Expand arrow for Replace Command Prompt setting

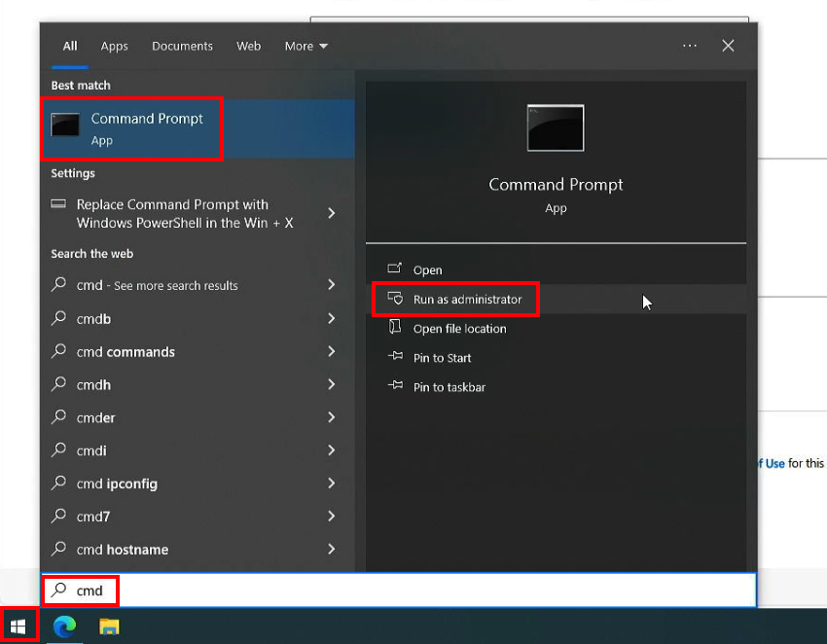(331, 213)
